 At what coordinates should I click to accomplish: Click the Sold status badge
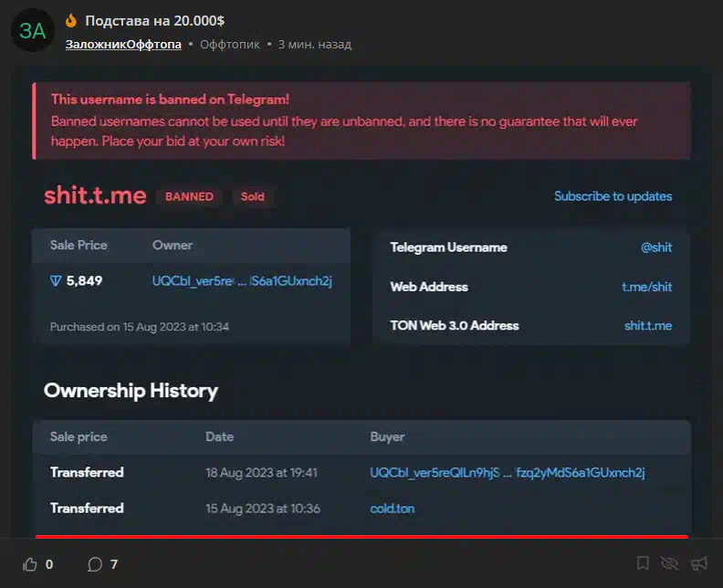point(253,196)
